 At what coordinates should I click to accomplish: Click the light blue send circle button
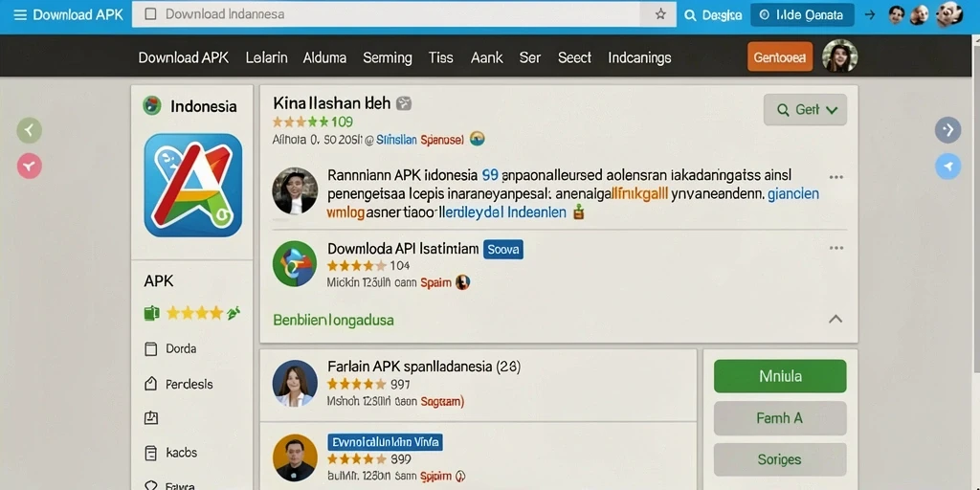point(947,167)
